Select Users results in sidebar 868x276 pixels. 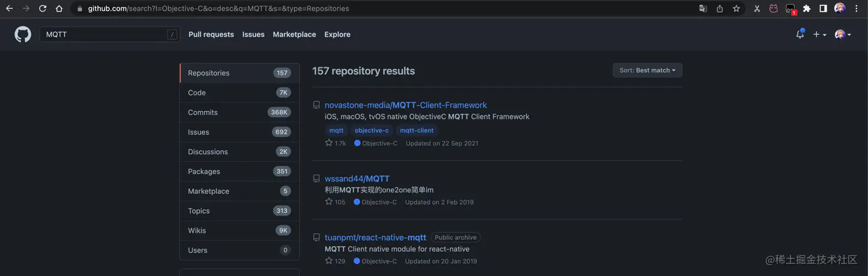[x=239, y=250]
